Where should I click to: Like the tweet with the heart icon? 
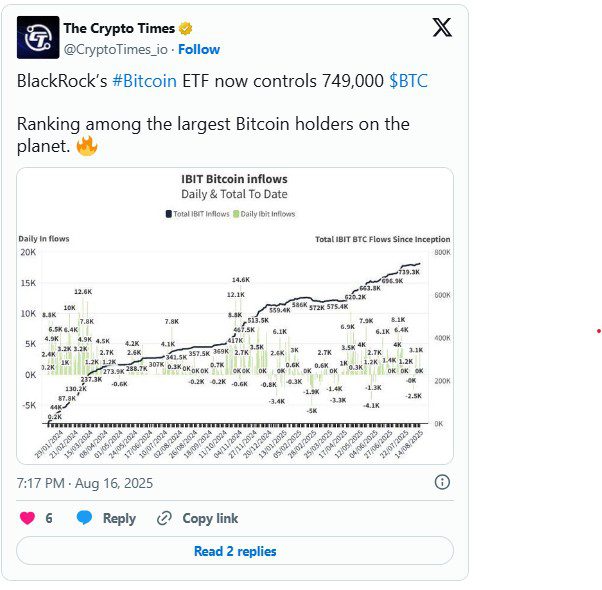28,518
